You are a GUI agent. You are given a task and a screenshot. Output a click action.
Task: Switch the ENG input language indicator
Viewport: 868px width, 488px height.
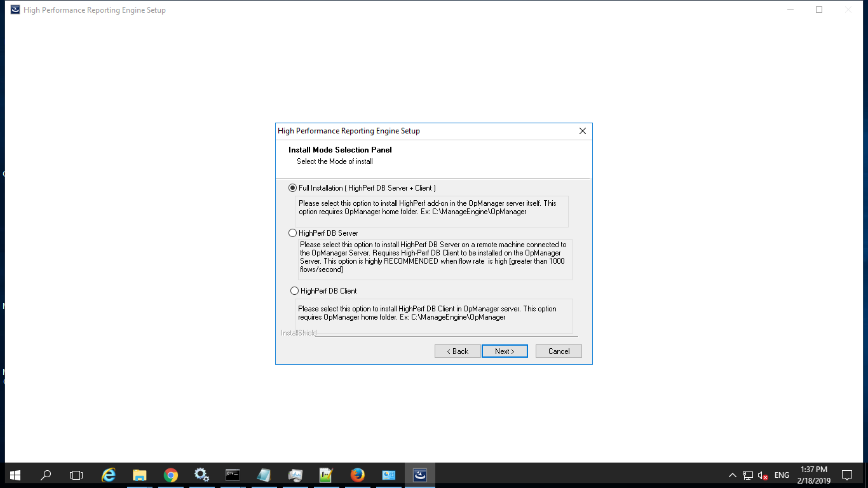click(782, 475)
